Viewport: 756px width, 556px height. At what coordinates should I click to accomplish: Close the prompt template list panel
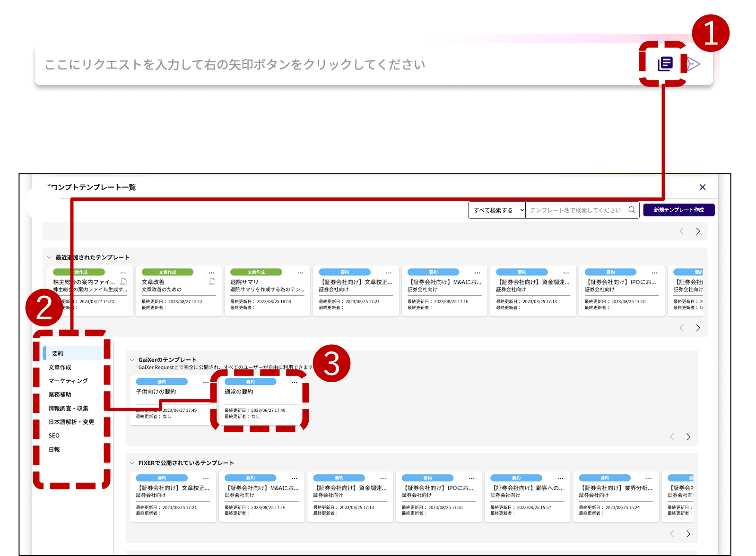(702, 187)
